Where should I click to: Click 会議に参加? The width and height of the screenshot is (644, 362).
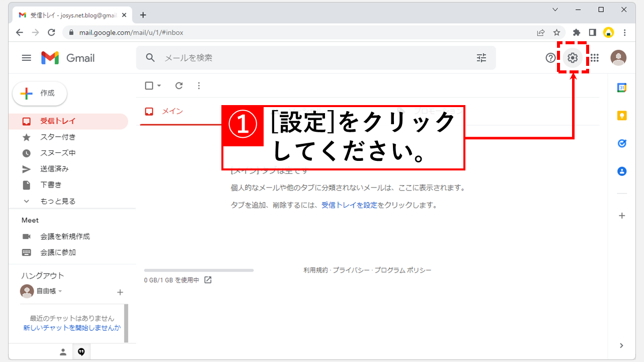pos(58,252)
